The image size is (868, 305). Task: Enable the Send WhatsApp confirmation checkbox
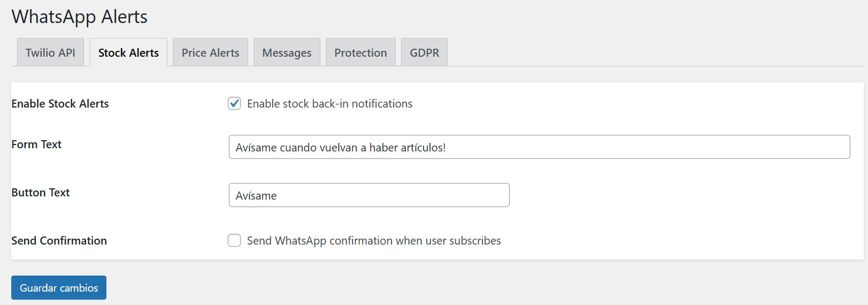tap(234, 240)
